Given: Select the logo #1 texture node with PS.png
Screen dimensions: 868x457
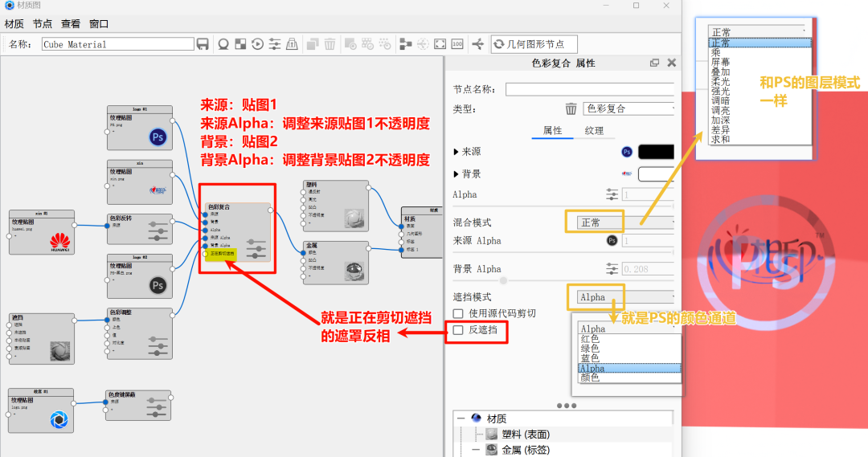Looking at the screenshot, I should click(x=140, y=128).
